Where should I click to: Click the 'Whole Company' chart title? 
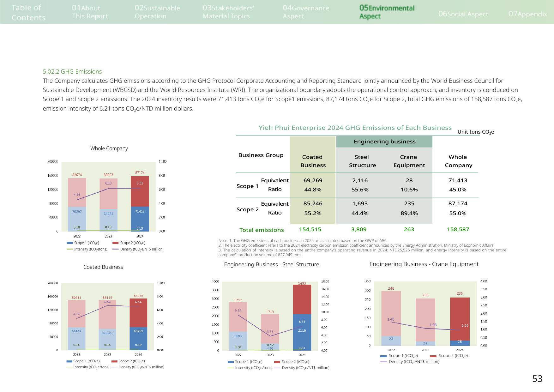(x=109, y=148)
